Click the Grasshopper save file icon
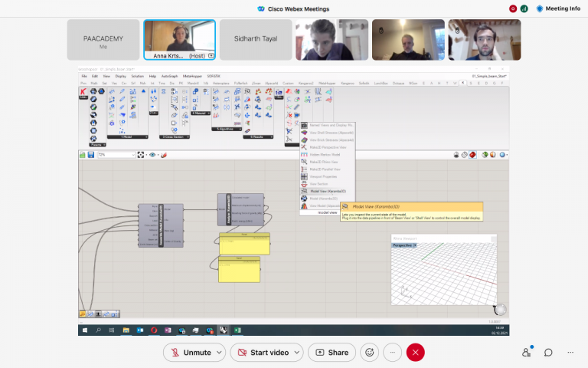 (x=90, y=154)
